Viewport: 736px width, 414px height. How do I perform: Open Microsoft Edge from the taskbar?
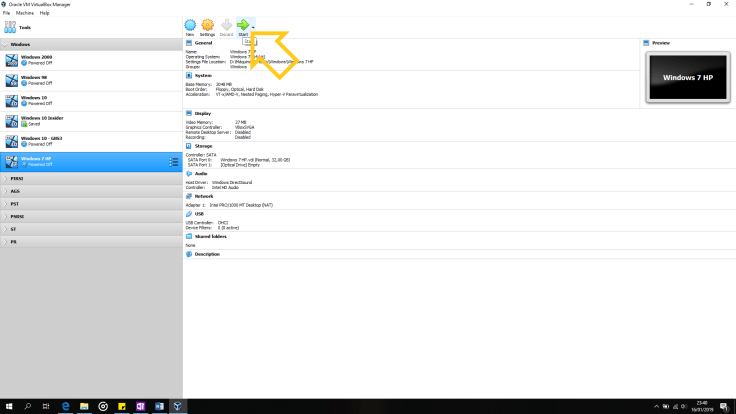coord(64,406)
